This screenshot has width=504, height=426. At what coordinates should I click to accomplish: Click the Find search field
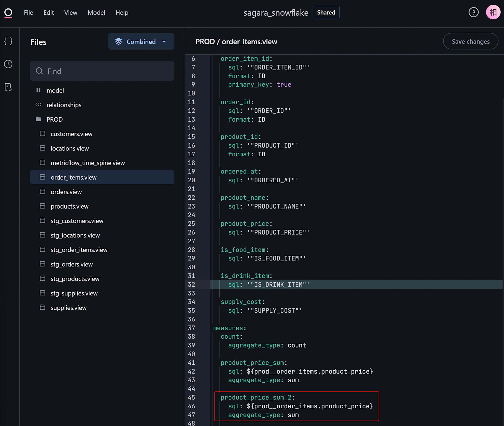102,71
